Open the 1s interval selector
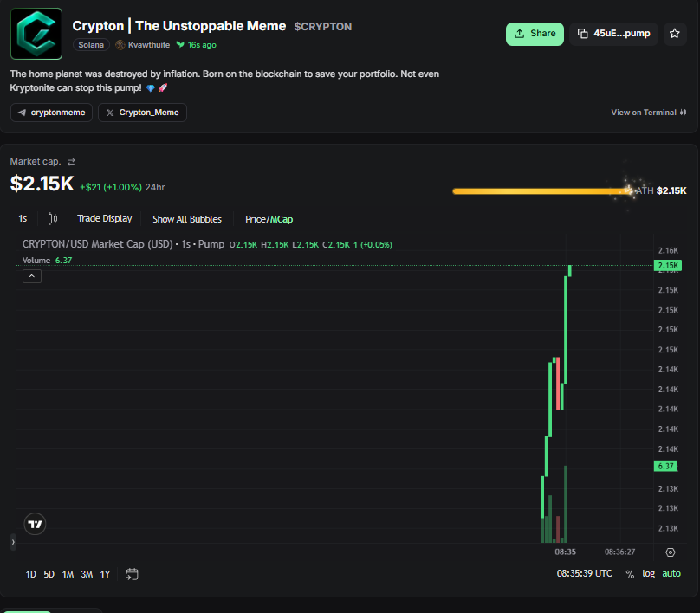 pos(23,218)
